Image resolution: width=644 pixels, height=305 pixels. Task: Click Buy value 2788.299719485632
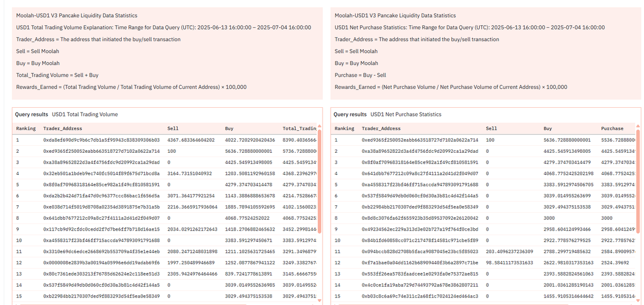tap(567, 251)
